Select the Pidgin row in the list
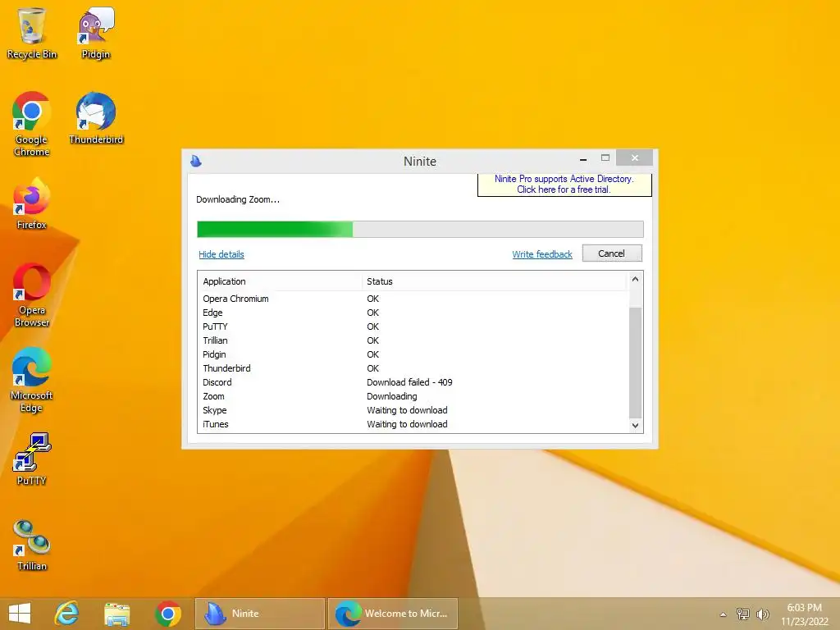Image resolution: width=840 pixels, height=630 pixels. pos(413,354)
